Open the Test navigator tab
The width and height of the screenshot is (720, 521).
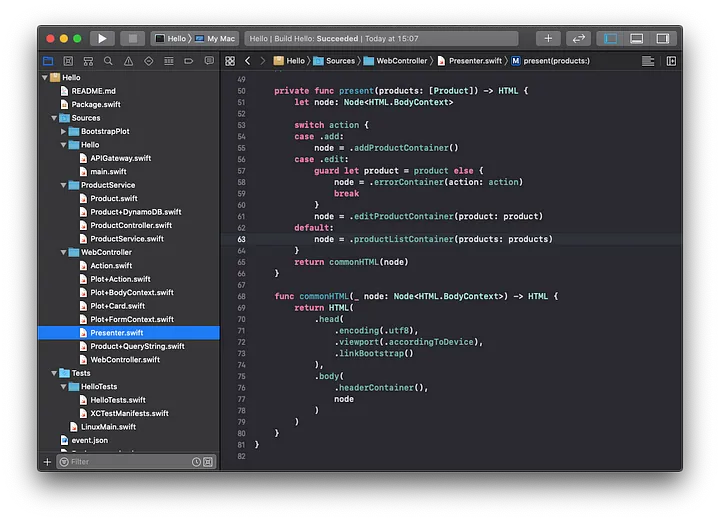149,61
